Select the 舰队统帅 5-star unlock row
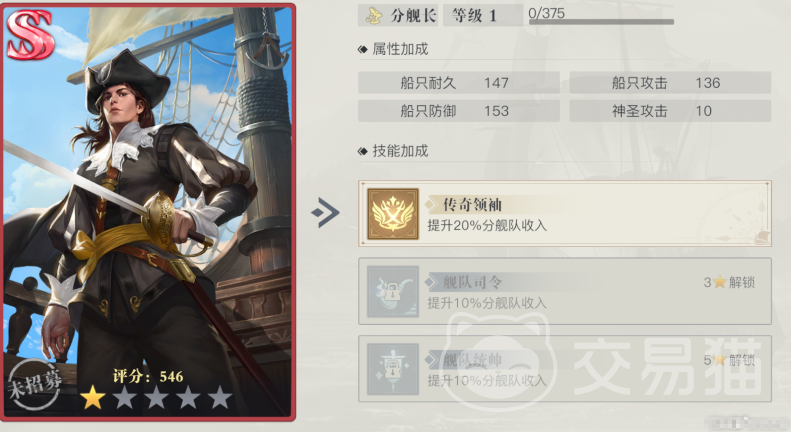 click(x=564, y=369)
